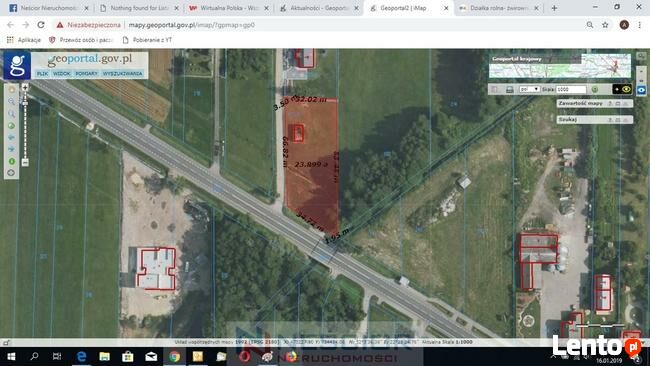Open the WYSZUKIWANIA menu
Viewport: 650px width, 366px height.
(x=123, y=73)
